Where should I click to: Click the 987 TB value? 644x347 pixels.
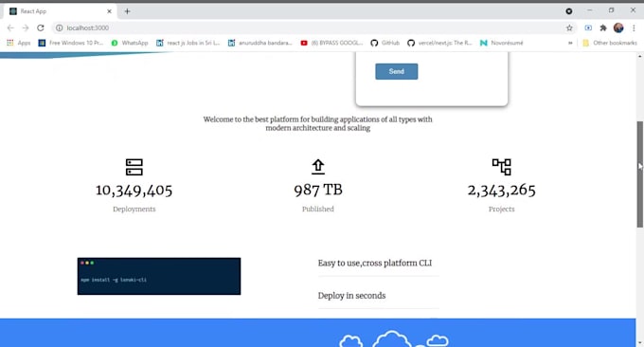click(x=318, y=190)
